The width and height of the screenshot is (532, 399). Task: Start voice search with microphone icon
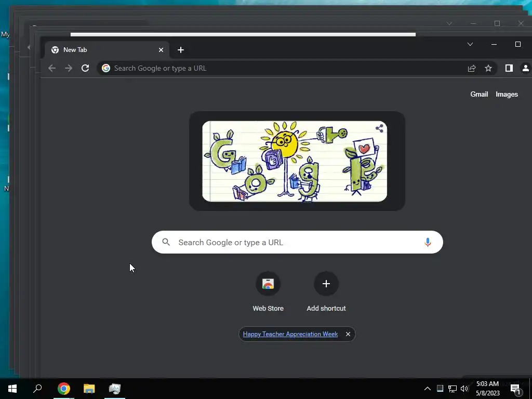pos(428,242)
